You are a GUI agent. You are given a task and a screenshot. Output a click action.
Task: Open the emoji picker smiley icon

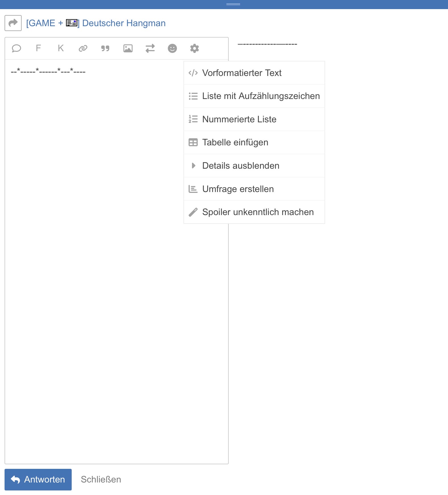(x=172, y=48)
